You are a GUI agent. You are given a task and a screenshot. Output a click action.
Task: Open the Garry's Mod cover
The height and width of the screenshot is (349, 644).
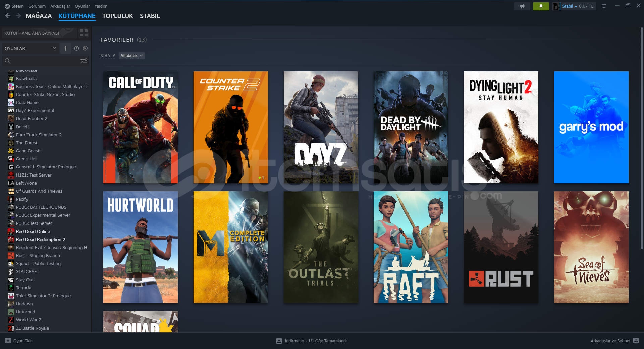click(x=591, y=127)
